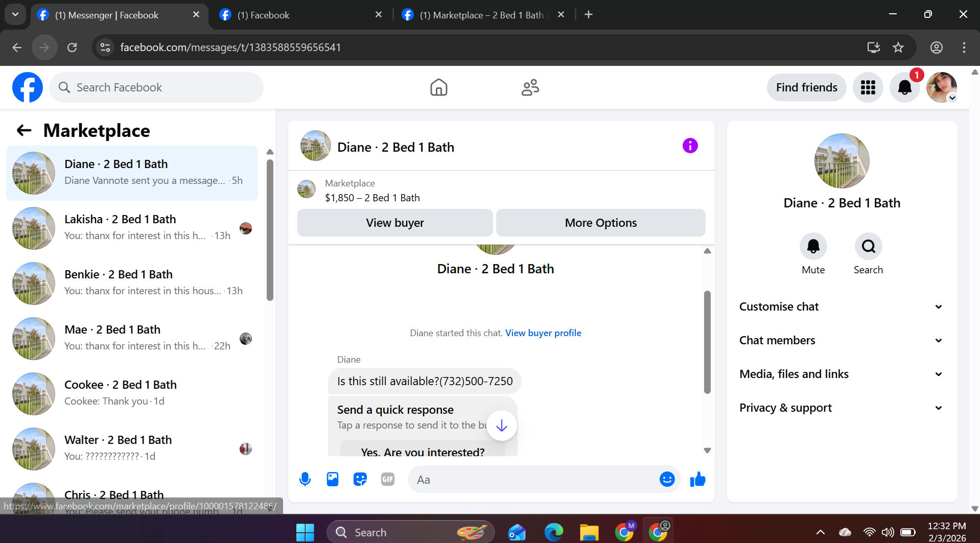Image resolution: width=980 pixels, height=543 pixels.
Task: Expand Customise chat section
Action: 841,306
